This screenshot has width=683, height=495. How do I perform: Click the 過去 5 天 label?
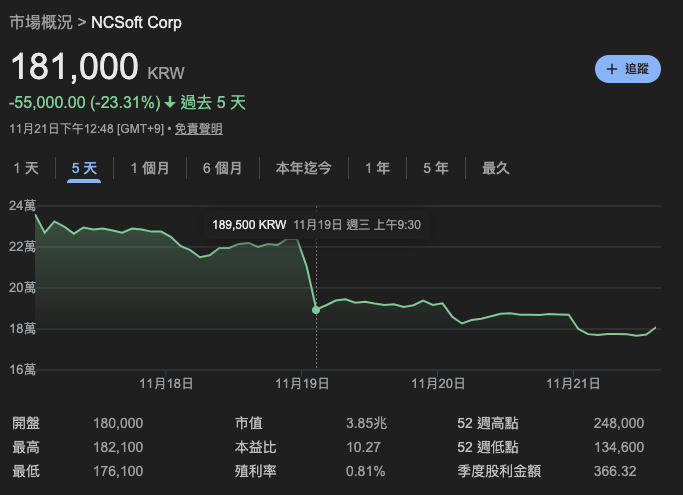213,103
